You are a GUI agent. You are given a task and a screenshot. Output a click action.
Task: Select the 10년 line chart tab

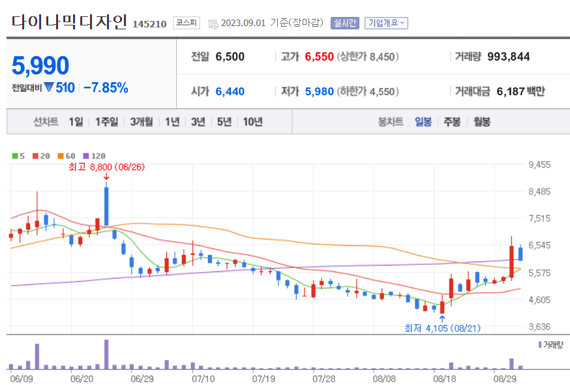252,122
